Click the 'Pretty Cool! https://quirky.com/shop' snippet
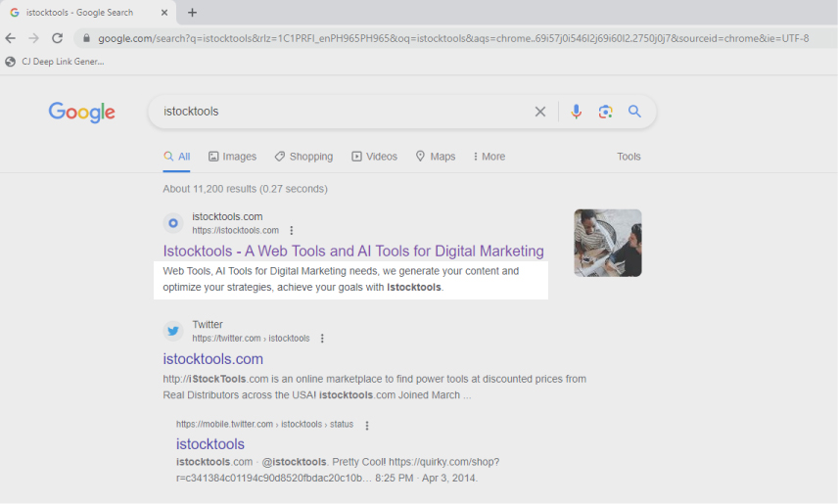Screen dimensions: 838x504 pyautogui.click(x=338, y=470)
